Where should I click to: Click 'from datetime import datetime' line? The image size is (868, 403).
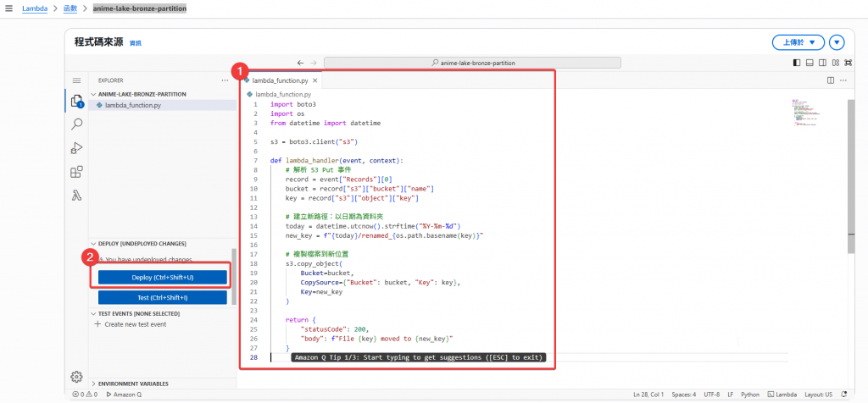coord(325,124)
